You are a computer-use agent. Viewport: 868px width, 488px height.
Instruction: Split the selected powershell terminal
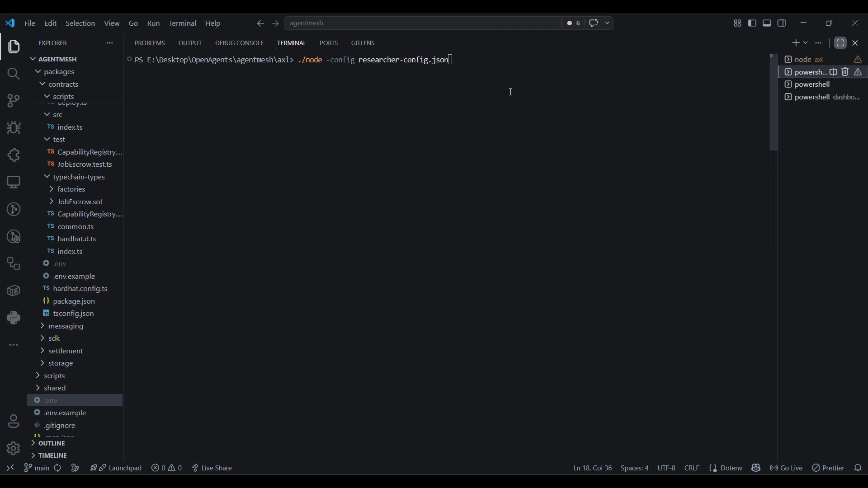pyautogui.click(x=834, y=72)
